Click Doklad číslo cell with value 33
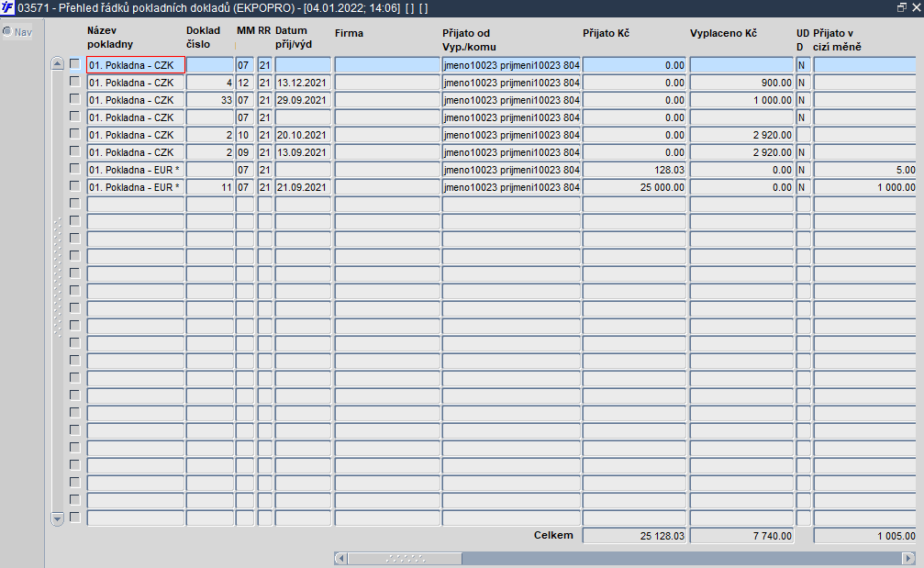The image size is (924, 568). 210,100
